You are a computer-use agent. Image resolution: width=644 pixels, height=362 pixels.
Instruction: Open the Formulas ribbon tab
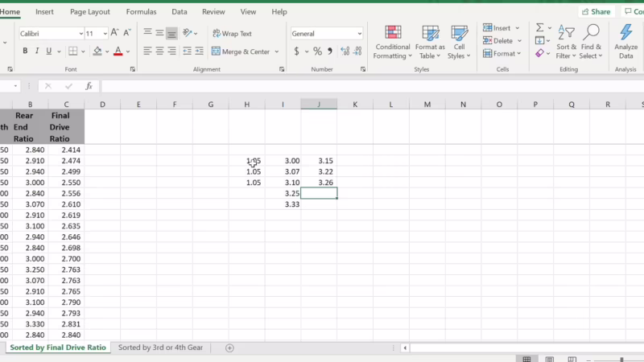142,12
